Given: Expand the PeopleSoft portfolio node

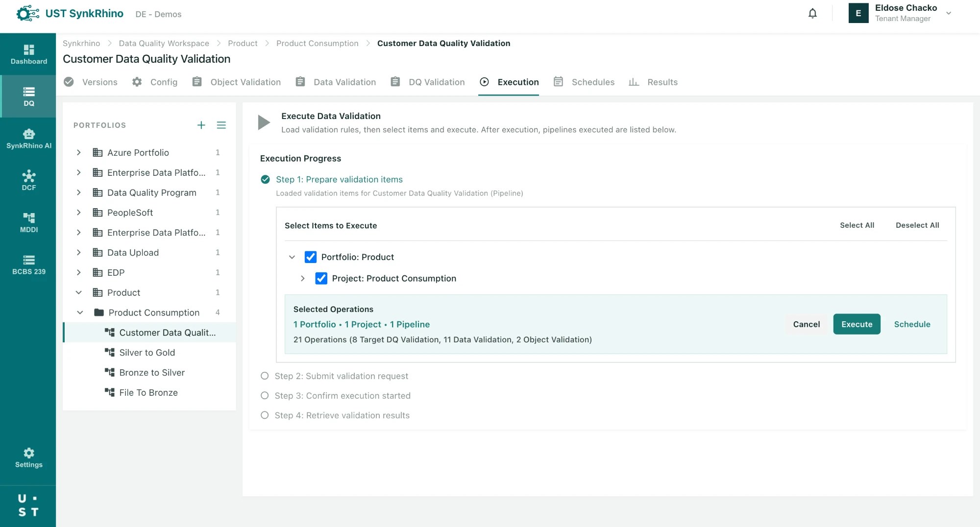Looking at the screenshot, I should pos(78,213).
